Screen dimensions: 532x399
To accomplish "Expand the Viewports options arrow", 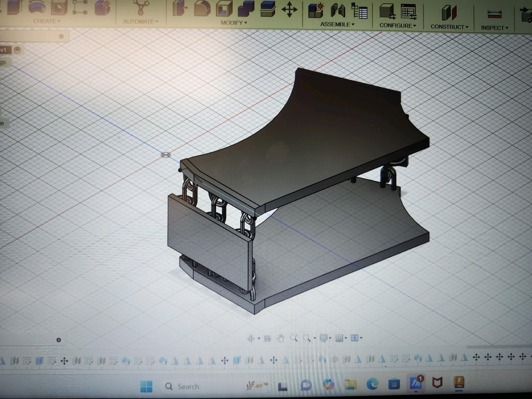I will [361, 338].
